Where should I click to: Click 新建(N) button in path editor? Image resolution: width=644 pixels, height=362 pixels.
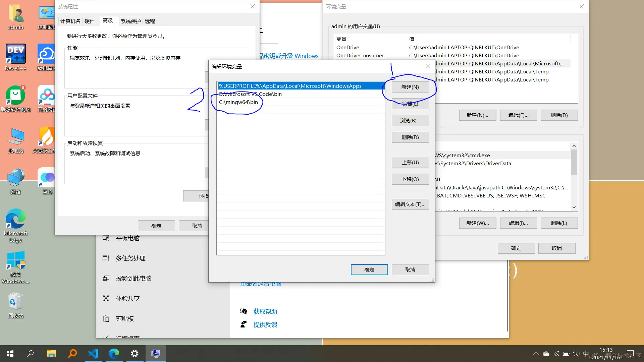410,87
